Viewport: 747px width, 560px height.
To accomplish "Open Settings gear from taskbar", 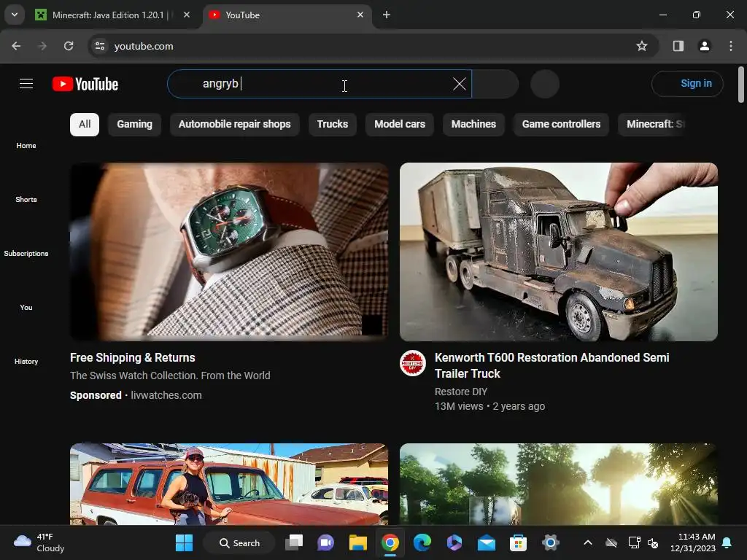I will [550, 542].
